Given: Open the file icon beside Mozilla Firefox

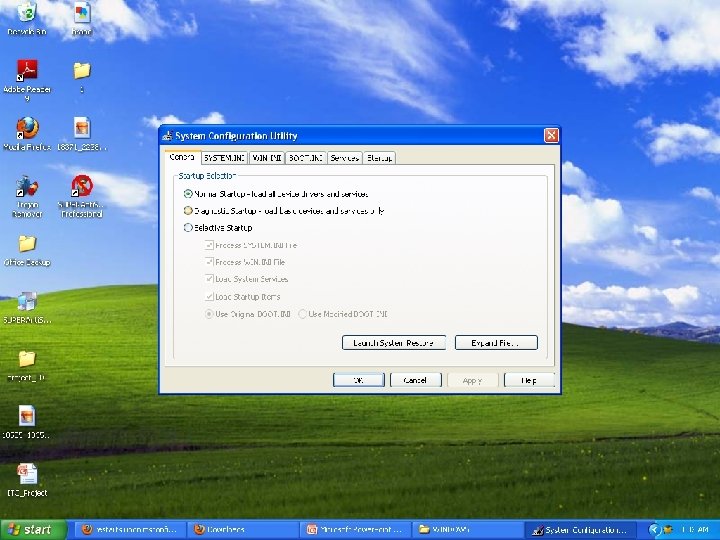Looking at the screenshot, I should coord(82,134).
